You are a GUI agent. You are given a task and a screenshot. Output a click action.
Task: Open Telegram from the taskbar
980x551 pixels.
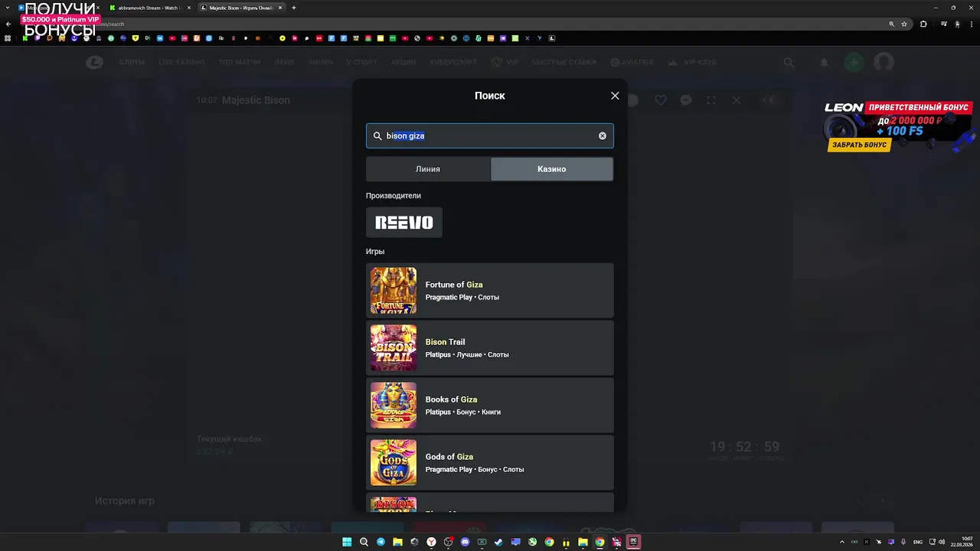click(x=381, y=542)
